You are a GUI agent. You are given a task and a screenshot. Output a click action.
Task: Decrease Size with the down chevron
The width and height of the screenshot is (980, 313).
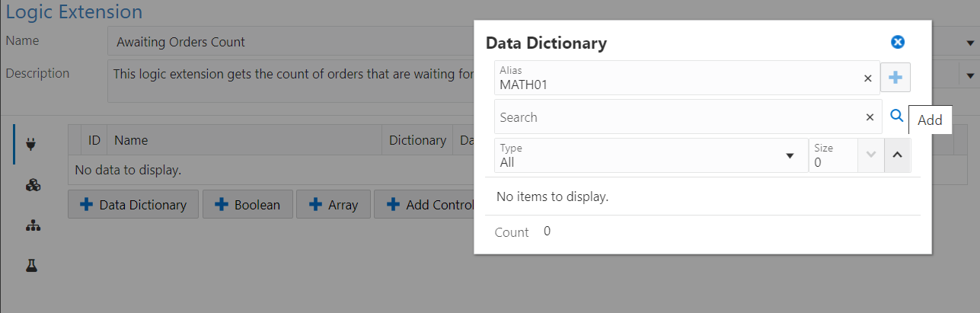coord(871,155)
